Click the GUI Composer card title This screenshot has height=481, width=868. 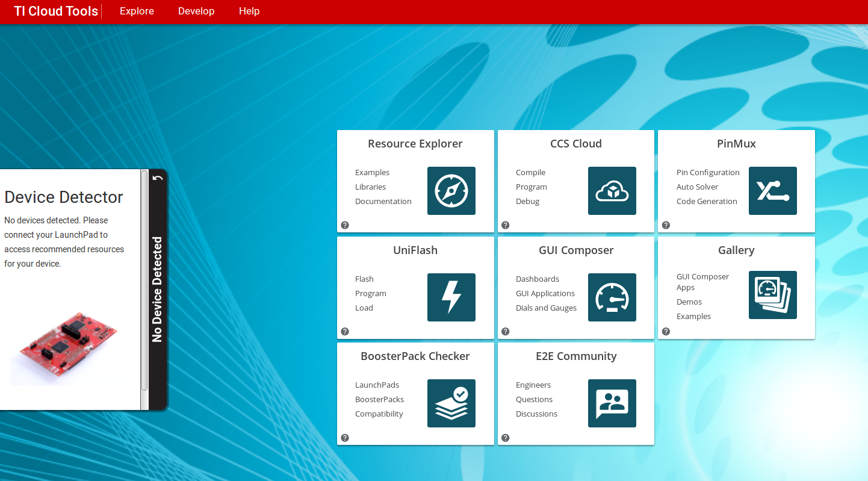(x=576, y=250)
